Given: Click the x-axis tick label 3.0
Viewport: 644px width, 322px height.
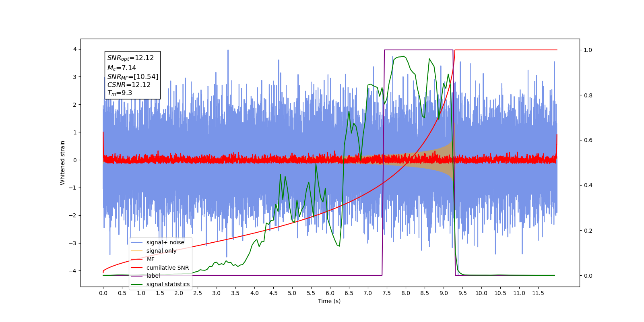Looking at the screenshot, I should pyautogui.click(x=217, y=293).
